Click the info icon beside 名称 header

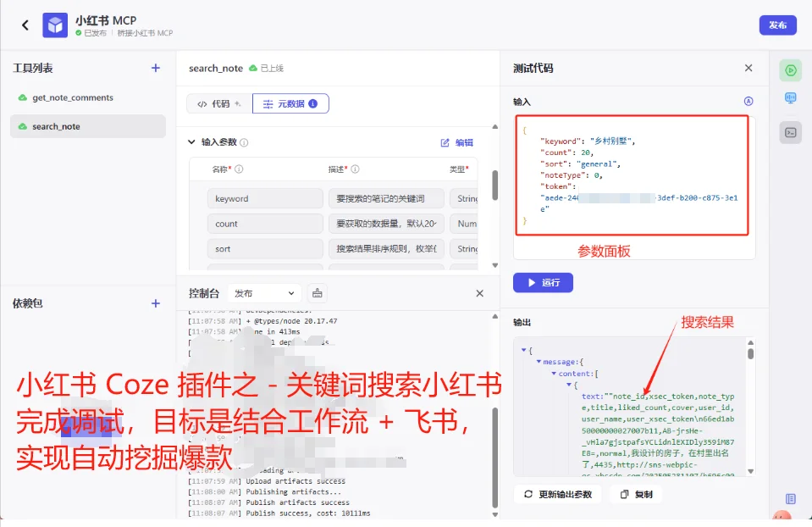pyautogui.click(x=239, y=169)
